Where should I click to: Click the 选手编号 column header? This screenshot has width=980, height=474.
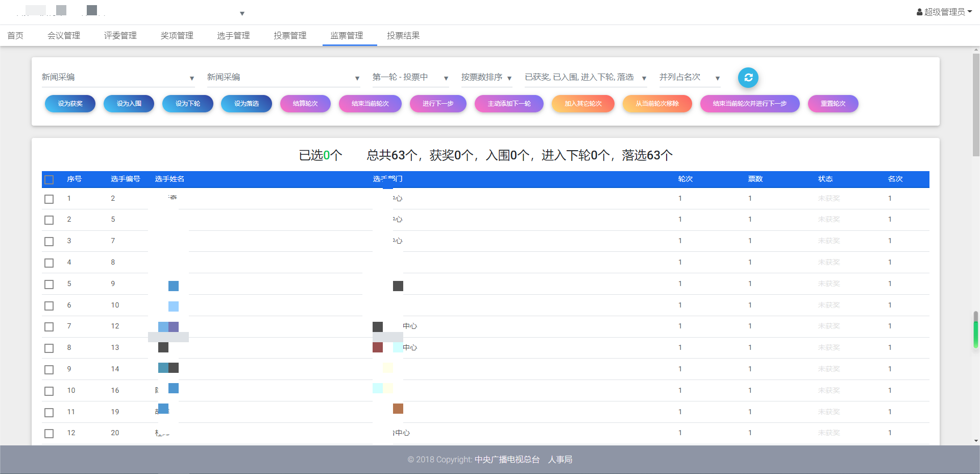point(126,179)
